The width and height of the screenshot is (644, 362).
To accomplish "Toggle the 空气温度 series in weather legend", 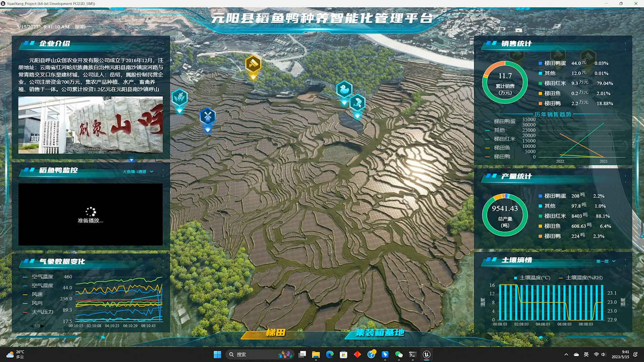I will point(38,277).
